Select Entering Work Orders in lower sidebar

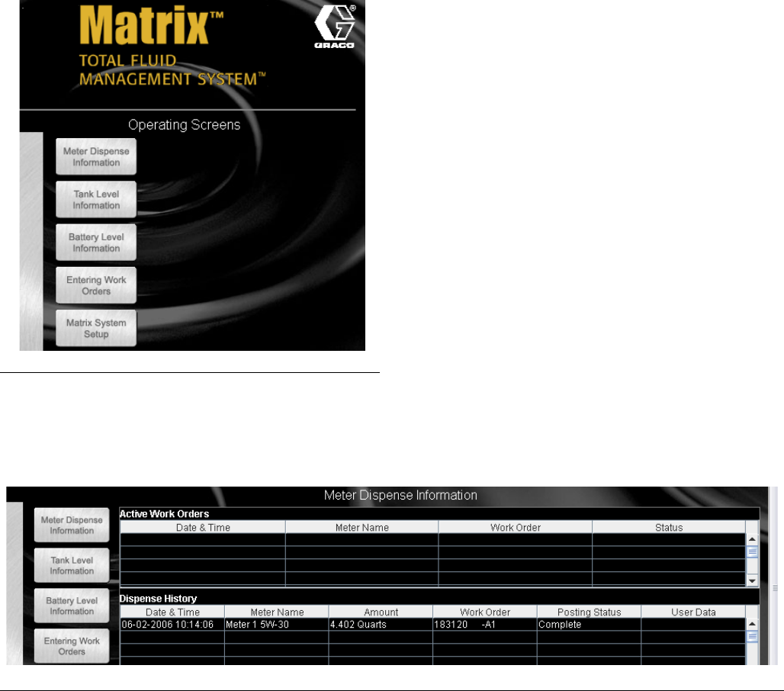click(72, 646)
